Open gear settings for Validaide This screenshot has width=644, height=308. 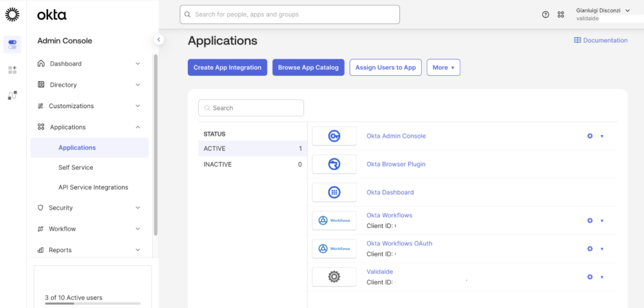(590, 277)
